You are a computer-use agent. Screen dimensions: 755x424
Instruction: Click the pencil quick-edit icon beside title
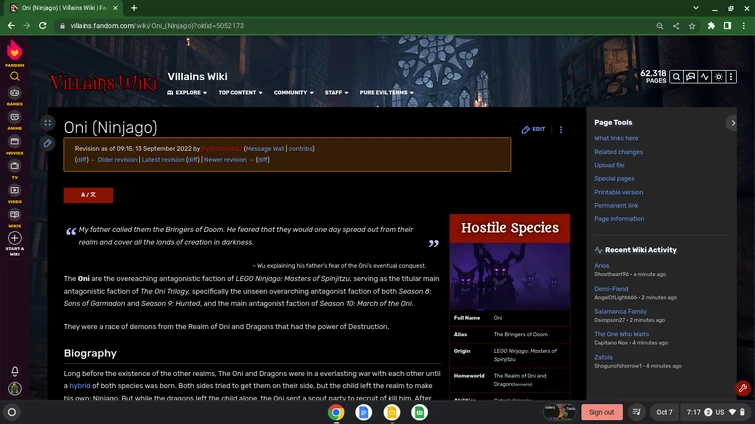pyautogui.click(x=48, y=143)
